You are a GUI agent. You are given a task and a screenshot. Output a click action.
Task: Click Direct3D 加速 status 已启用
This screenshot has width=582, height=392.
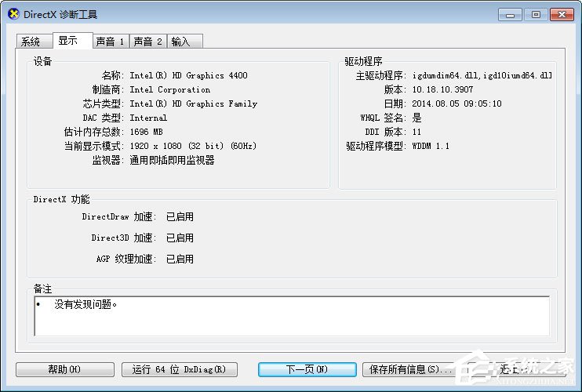click(x=180, y=238)
